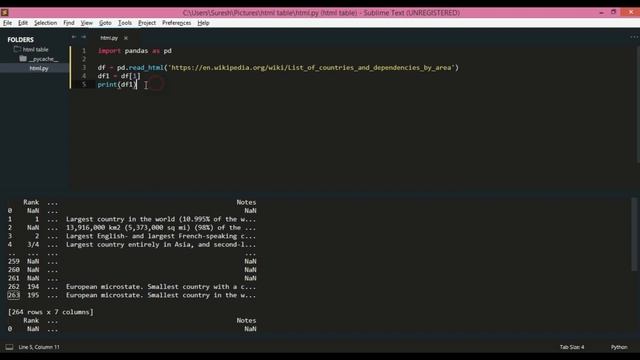
Task: Click the FOLDERS sidebar heading
Action: click(x=20, y=40)
